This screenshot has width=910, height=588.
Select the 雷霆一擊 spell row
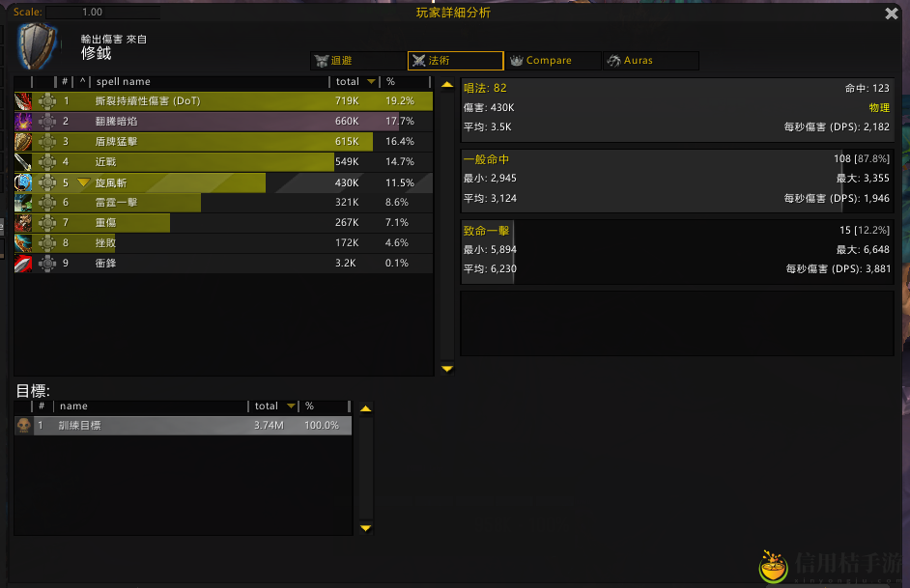pyautogui.click(x=223, y=203)
